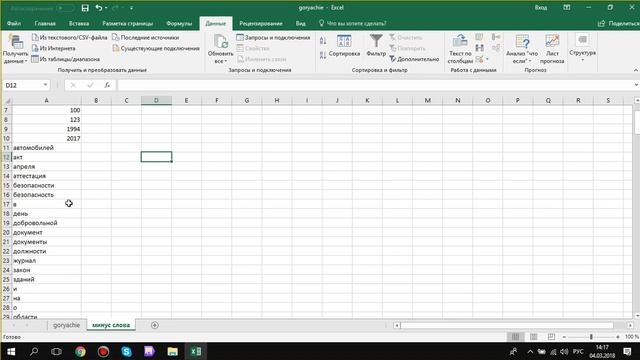Click From Web (Из Интернета)
640x360 pixels.
tap(53, 48)
